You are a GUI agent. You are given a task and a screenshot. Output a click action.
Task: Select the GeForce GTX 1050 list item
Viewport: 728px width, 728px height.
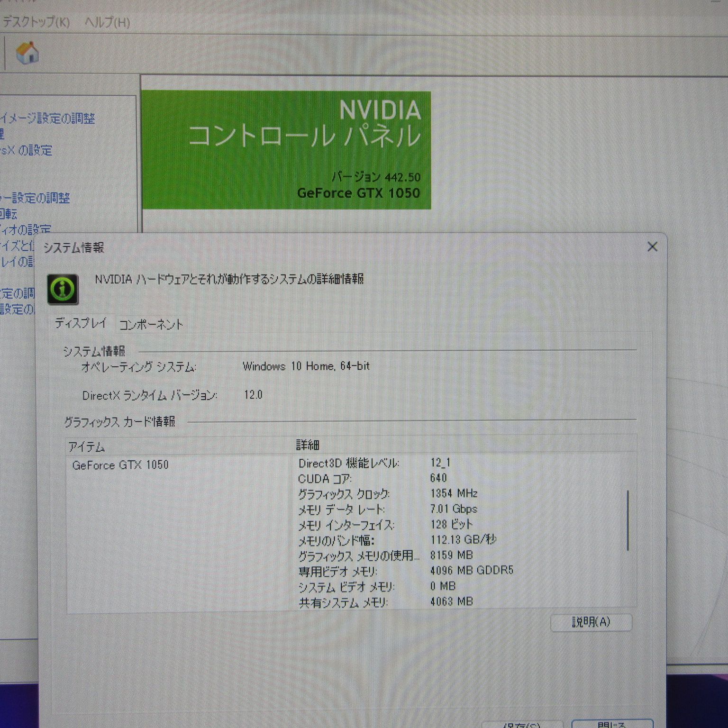coord(120,464)
